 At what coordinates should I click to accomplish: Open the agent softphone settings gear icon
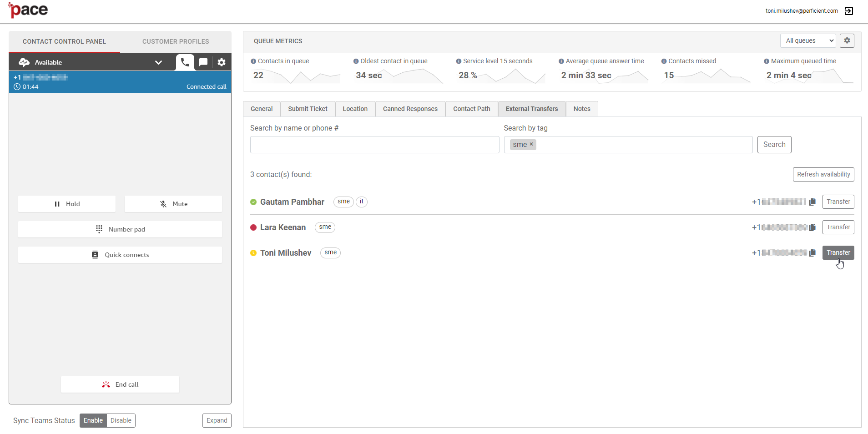(x=222, y=62)
